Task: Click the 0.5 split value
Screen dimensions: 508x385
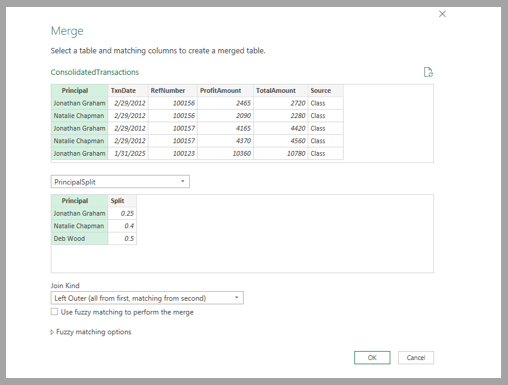Action: click(x=122, y=239)
